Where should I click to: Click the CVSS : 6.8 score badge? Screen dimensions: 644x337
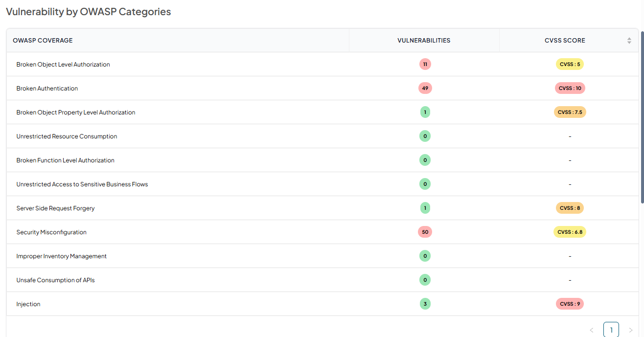[x=570, y=232]
